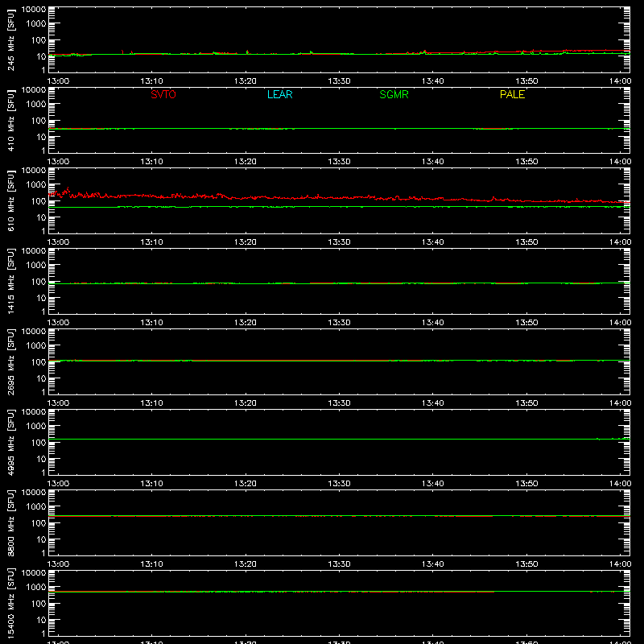Click 13:40 time label below 410 MHz plot

click(x=433, y=162)
